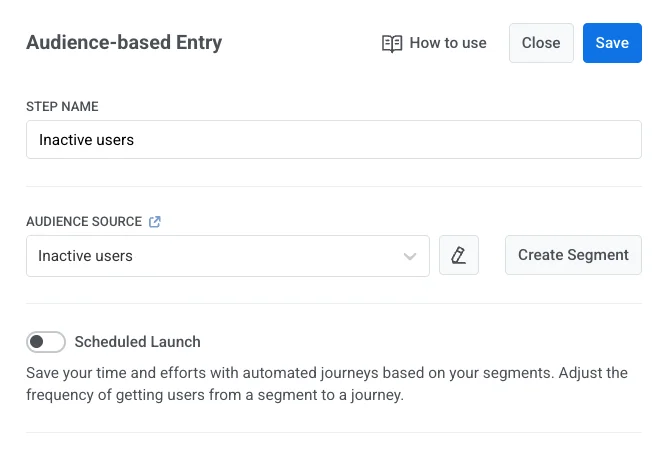Screen dimensions: 672x451
Task: Enable the Scheduled Launch toggle switch
Action: (46, 342)
